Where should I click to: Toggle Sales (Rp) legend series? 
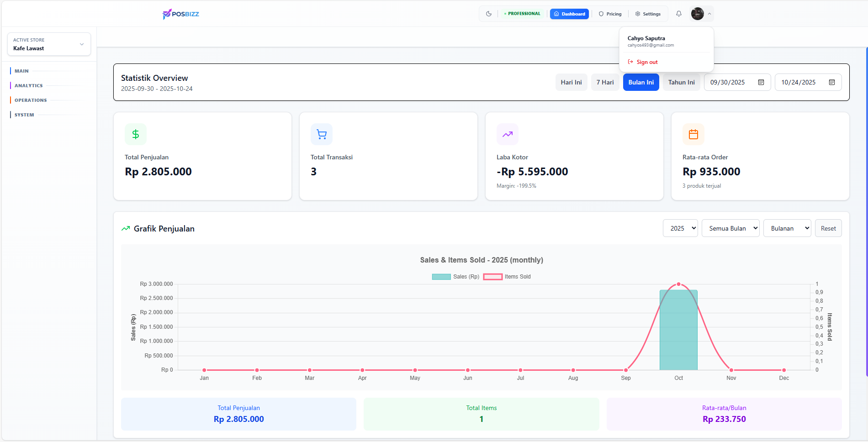(455, 277)
